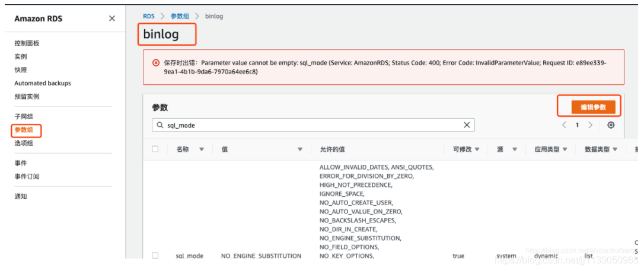Sort by 源 column arrow
Image resolution: width=644 pixels, height=271 pixels.
tap(515, 149)
